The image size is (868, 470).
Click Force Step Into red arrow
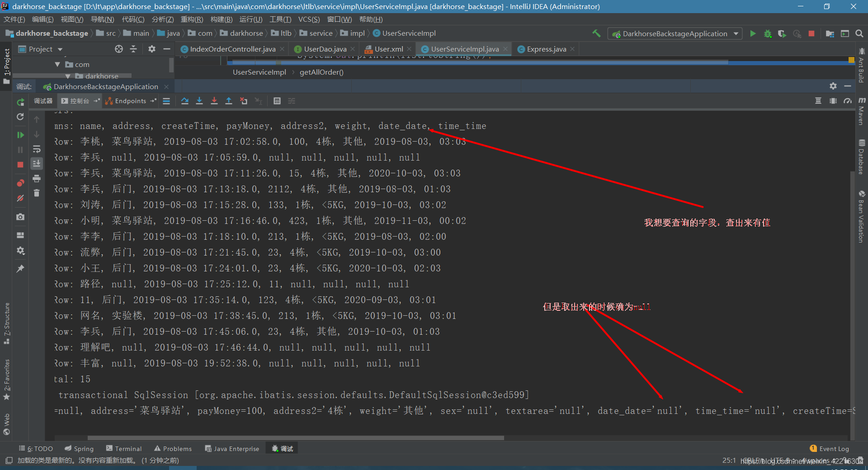coord(214,101)
